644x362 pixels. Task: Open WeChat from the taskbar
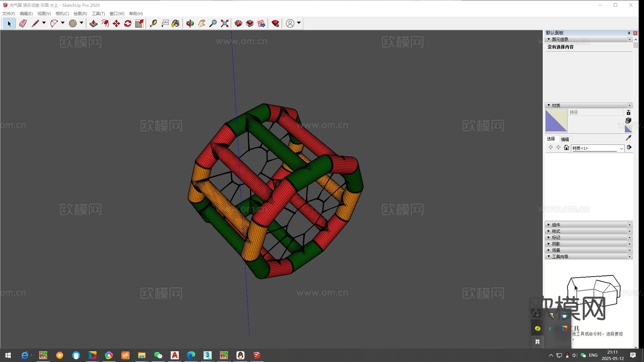(158, 355)
